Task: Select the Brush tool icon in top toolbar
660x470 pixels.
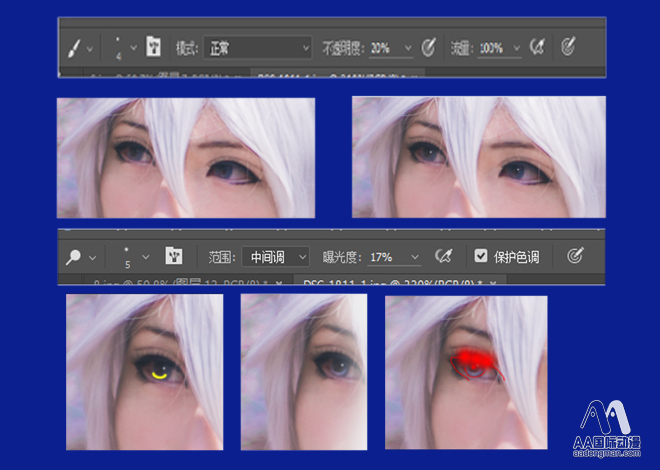Action: [x=75, y=47]
